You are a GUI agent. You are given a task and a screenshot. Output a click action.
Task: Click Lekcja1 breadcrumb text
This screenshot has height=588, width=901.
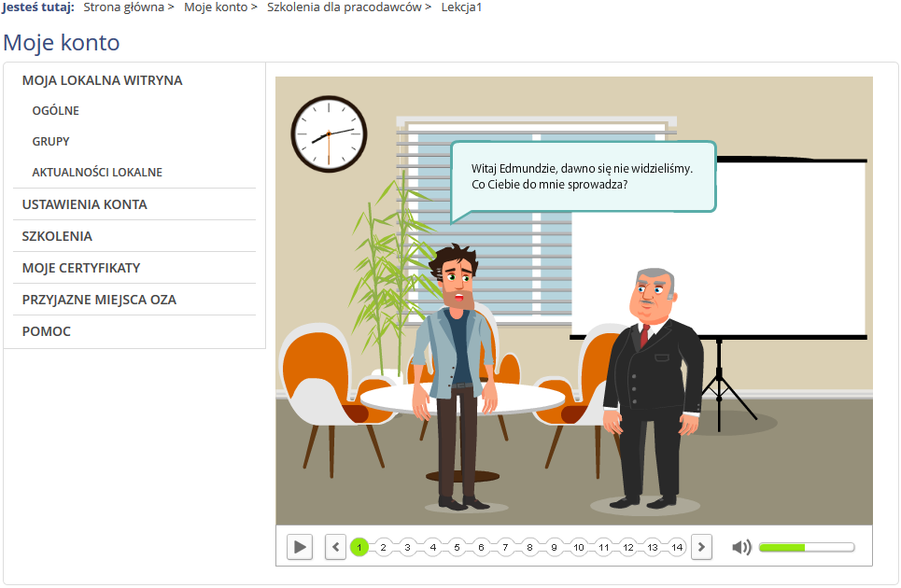(461, 7)
